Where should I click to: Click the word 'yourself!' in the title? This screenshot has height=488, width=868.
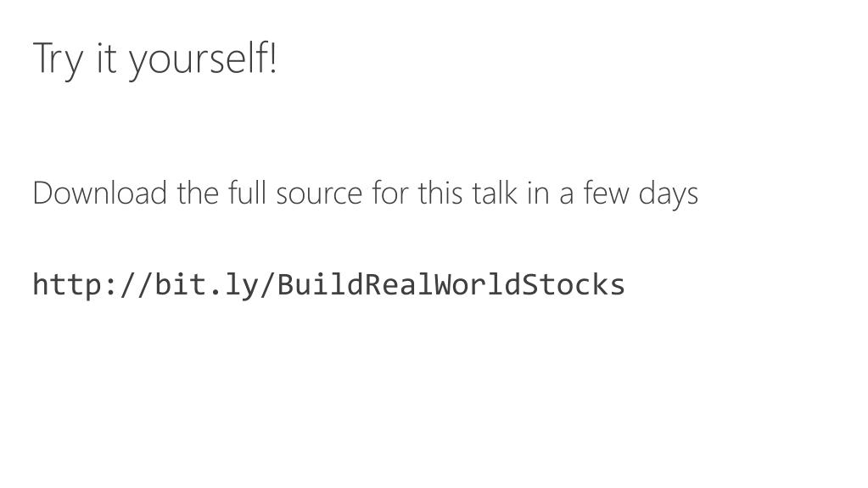[203, 59]
